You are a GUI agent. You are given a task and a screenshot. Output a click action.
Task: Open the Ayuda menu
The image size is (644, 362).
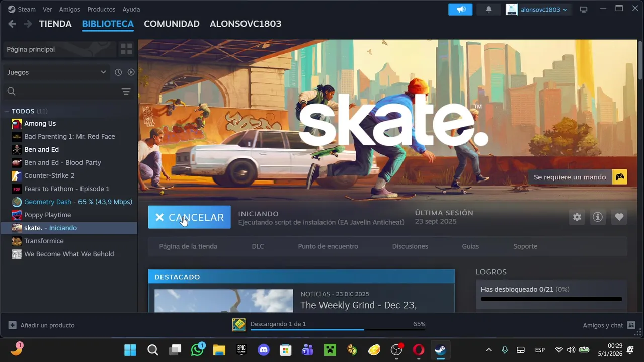coord(131,9)
